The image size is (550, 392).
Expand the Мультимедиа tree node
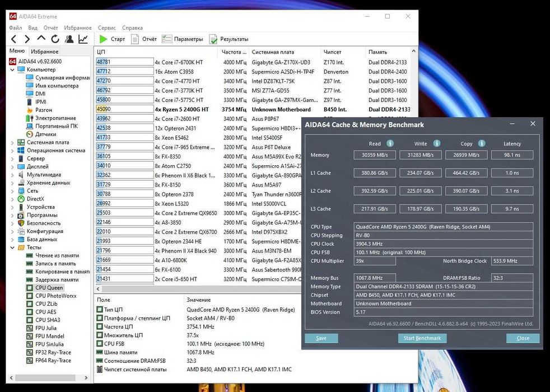pos(12,175)
